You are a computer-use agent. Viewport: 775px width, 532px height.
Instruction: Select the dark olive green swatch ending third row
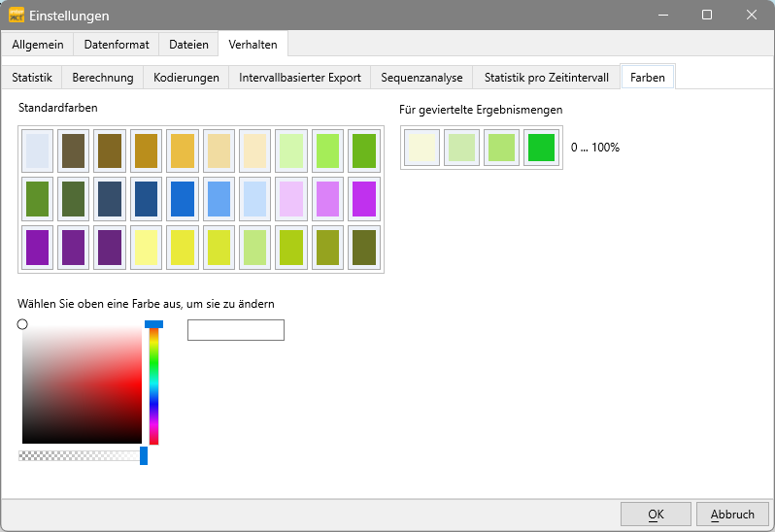(364, 248)
